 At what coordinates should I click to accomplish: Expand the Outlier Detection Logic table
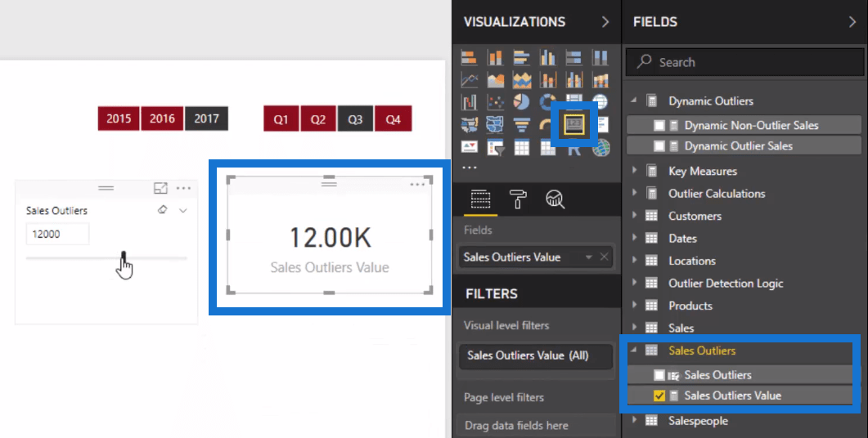634,283
